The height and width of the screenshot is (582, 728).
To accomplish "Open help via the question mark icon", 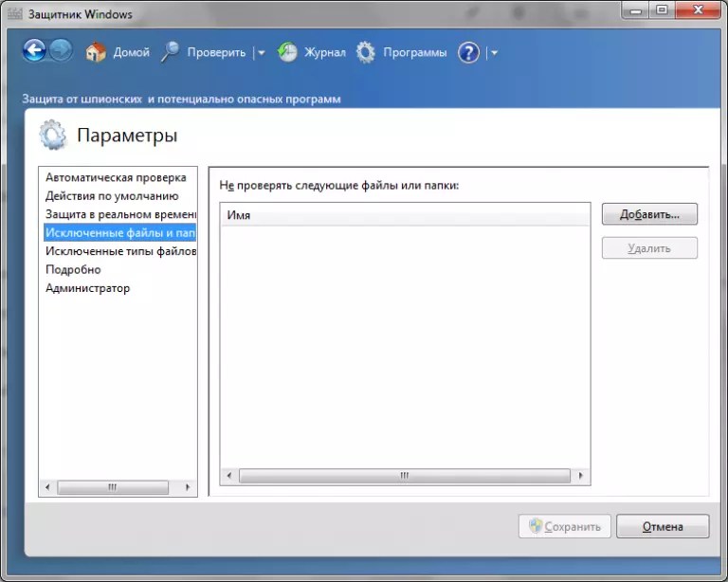I will 468,52.
